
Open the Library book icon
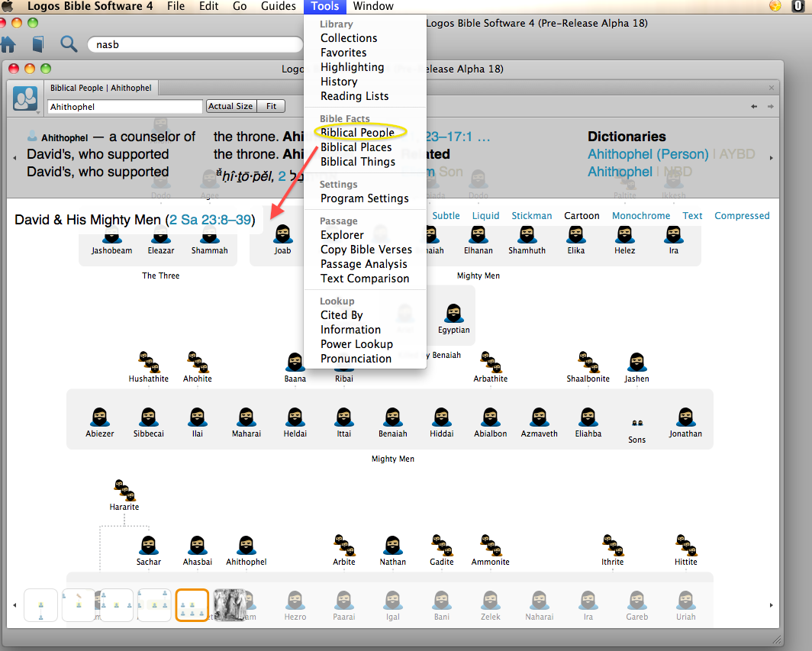tap(38, 44)
